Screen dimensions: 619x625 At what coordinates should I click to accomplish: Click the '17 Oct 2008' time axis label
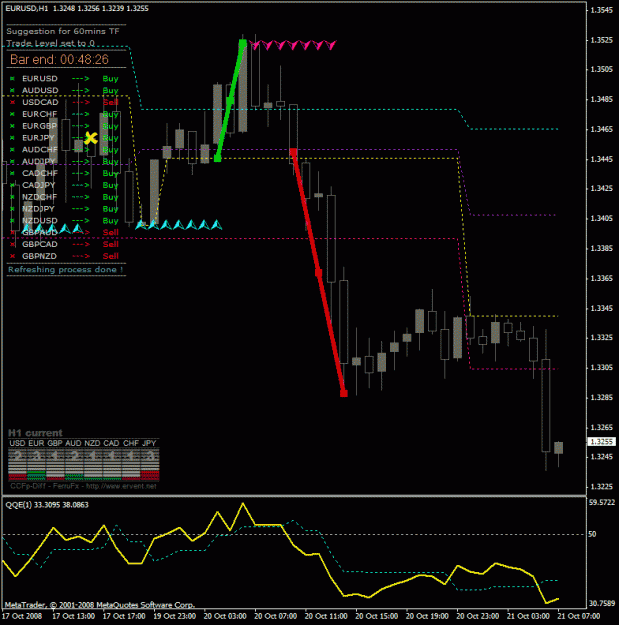click(22, 616)
